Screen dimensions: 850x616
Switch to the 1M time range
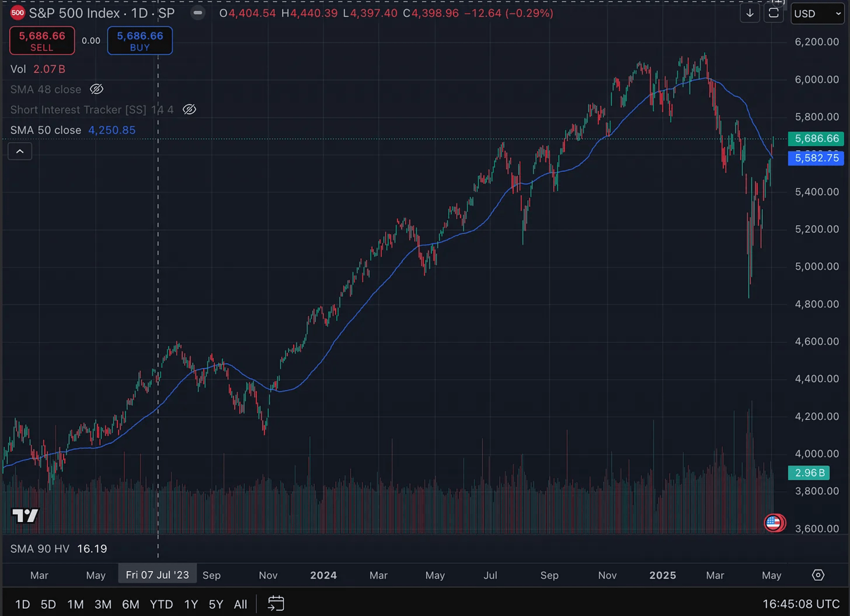(76, 604)
